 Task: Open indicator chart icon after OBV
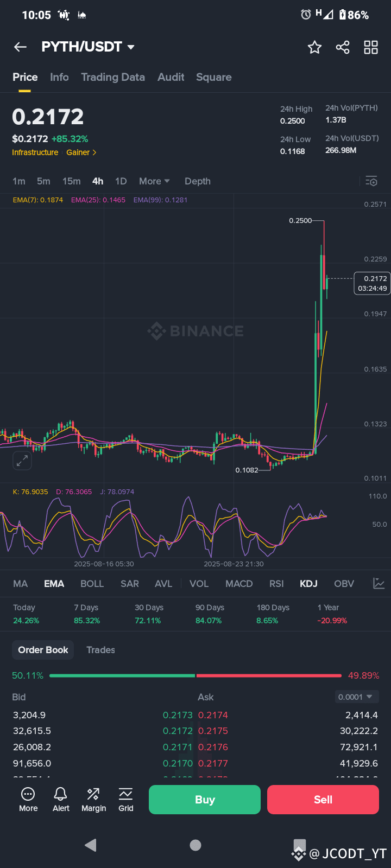(379, 584)
